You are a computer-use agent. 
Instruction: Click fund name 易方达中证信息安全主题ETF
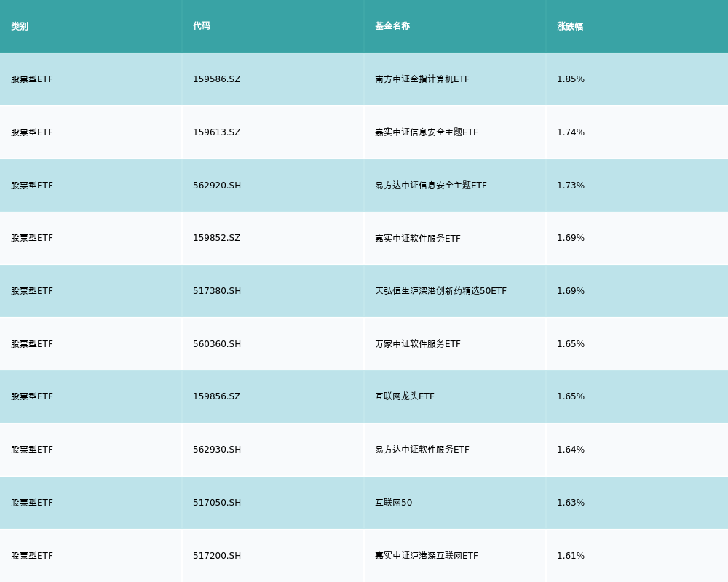coord(431,186)
